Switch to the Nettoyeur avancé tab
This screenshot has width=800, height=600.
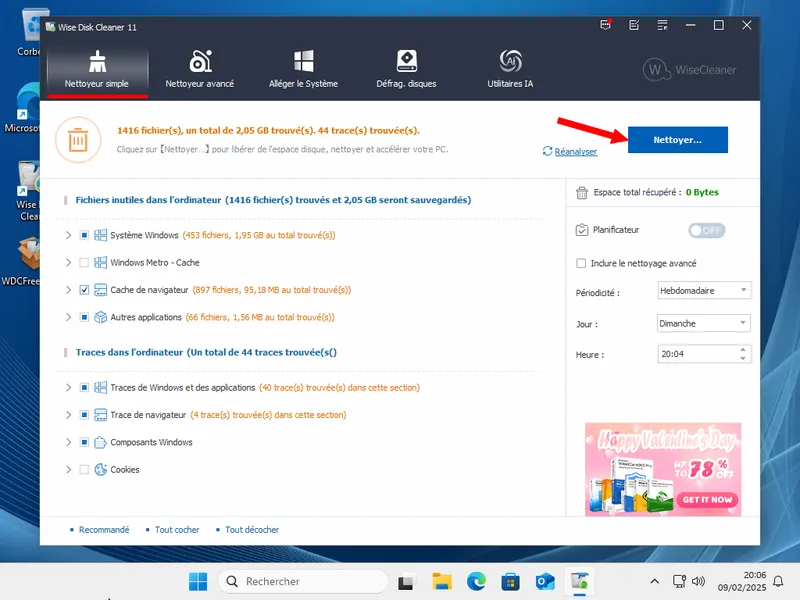(x=199, y=70)
